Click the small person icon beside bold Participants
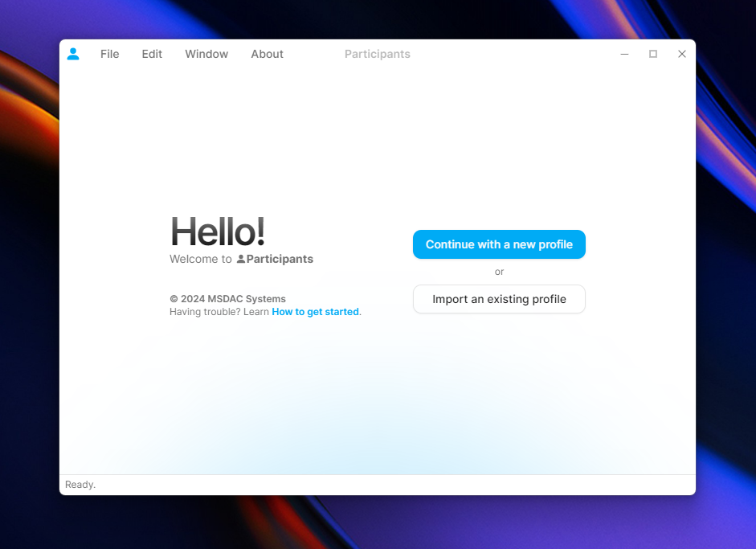The image size is (756, 549). click(x=240, y=259)
